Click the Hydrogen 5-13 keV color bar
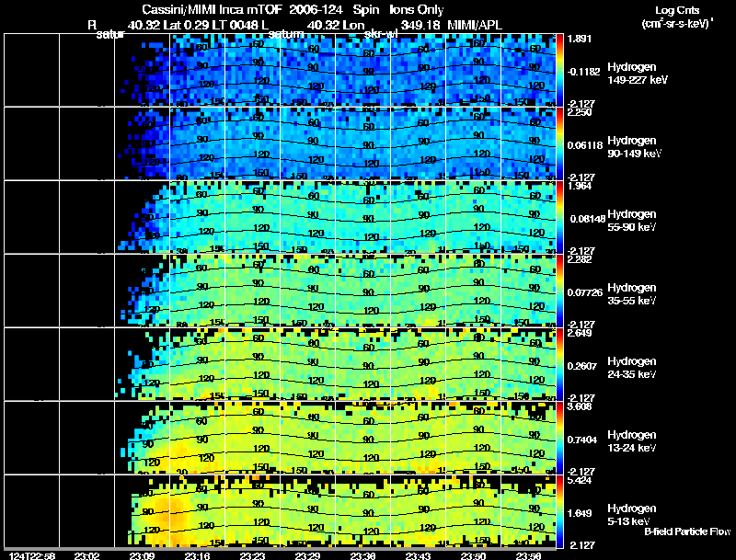736x560 pixels. click(x=559, y=511)
